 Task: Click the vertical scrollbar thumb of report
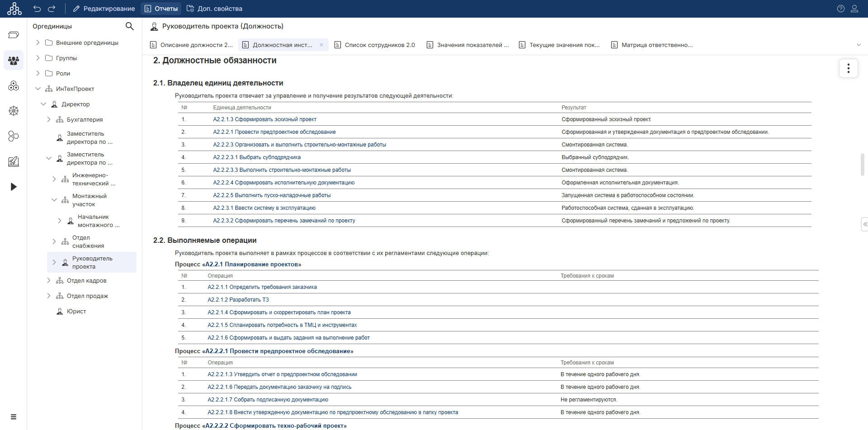tap(862, 165)
